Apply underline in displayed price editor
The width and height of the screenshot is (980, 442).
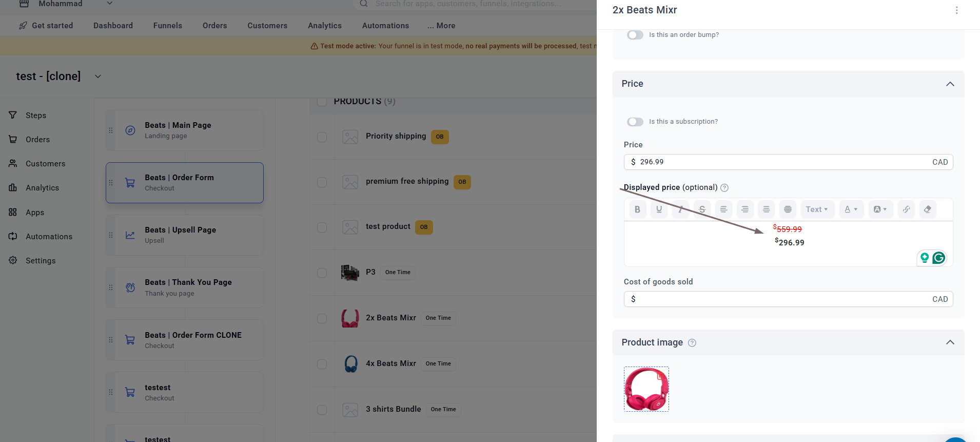659,209
